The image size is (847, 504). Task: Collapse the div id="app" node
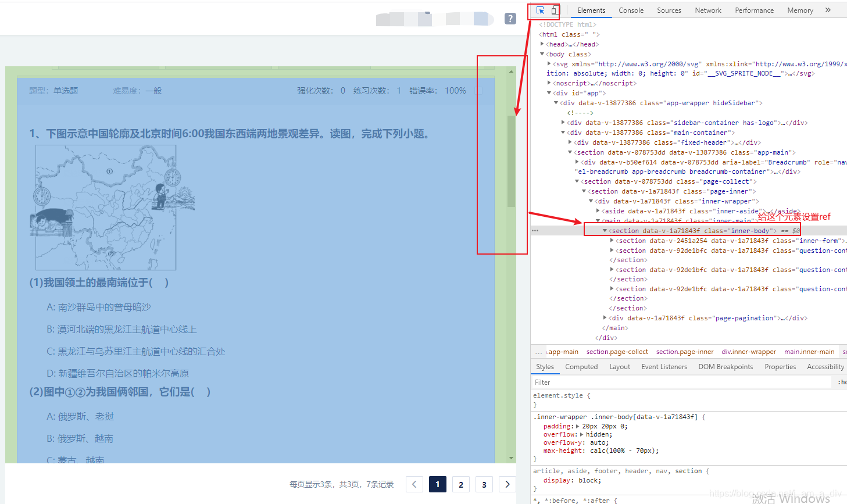coord(549,93)
